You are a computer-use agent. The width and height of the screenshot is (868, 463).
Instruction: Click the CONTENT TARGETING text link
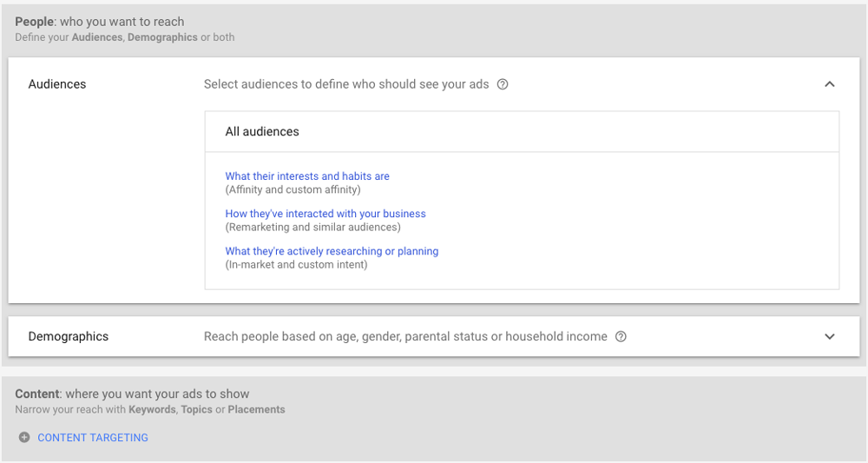click(x=93, y=438)
